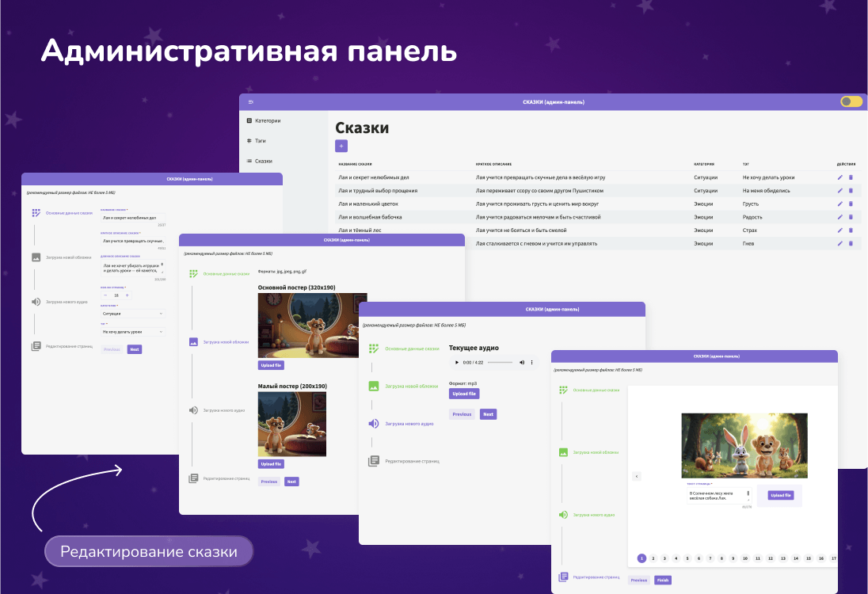Image resolution: width=868 pixels, height=594 pixels.
Task: Edit the 'Лая и тёмный лес' row
Action: click(839, 230)
